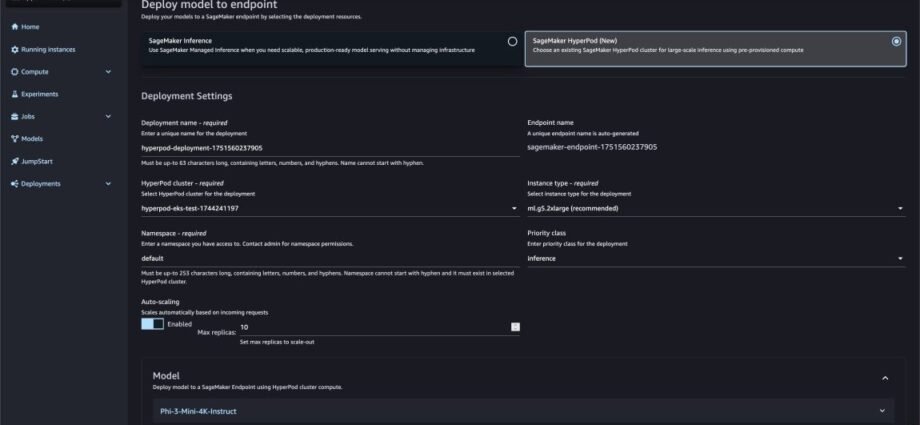Click Jobs label in sidebar
This screenshot has height=425, width=920.
[x=28, y=116]
